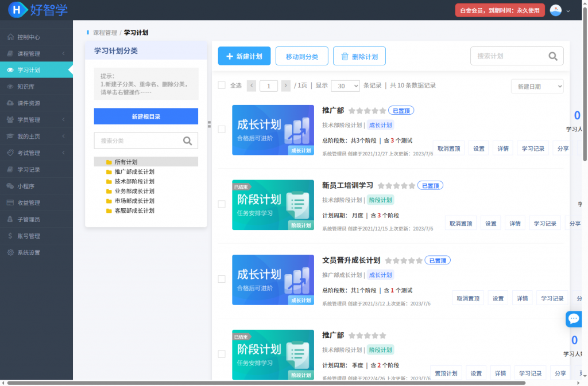Click the search magnifier in 搜索分类 box

188,141
